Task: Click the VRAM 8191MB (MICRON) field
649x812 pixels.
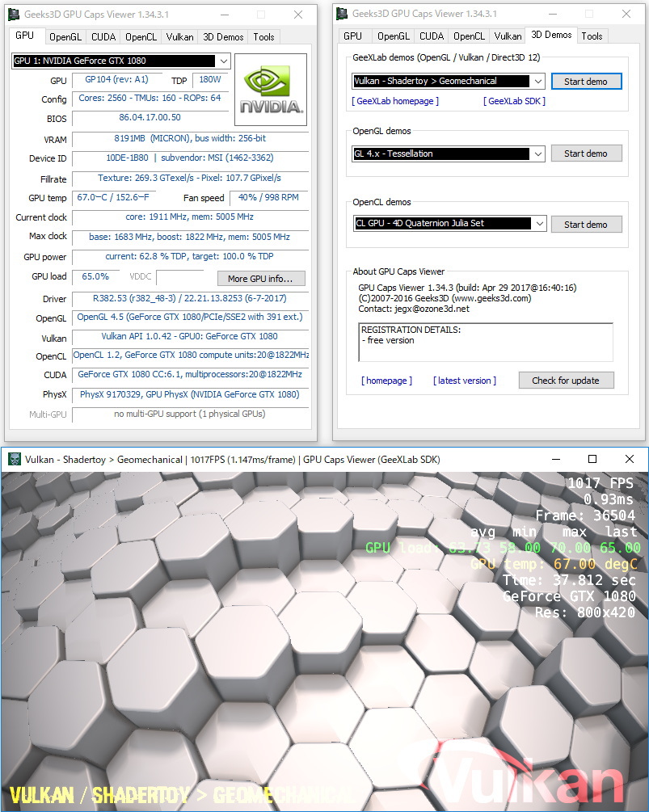Action: [x=190, y=139]
